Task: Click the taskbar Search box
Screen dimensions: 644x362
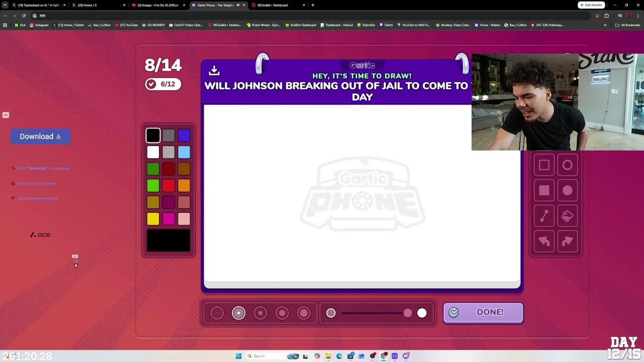Action: (x=272, y=356)
